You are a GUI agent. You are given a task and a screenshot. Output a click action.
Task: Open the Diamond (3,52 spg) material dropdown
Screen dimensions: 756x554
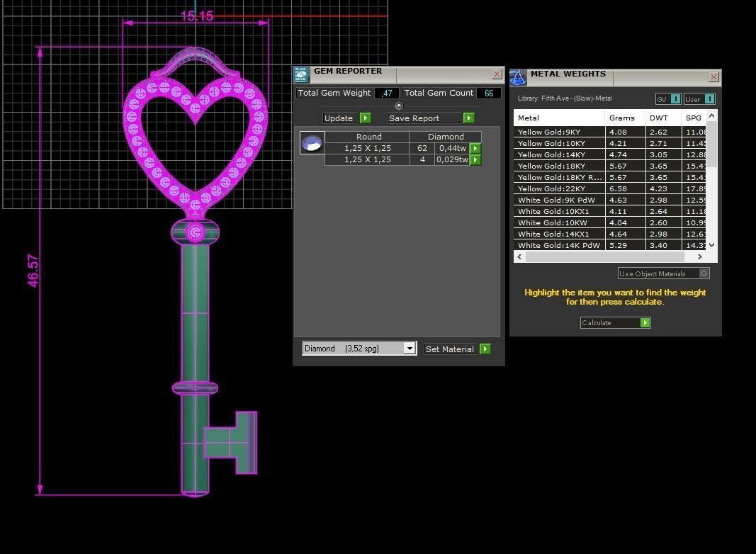[410, 348]
